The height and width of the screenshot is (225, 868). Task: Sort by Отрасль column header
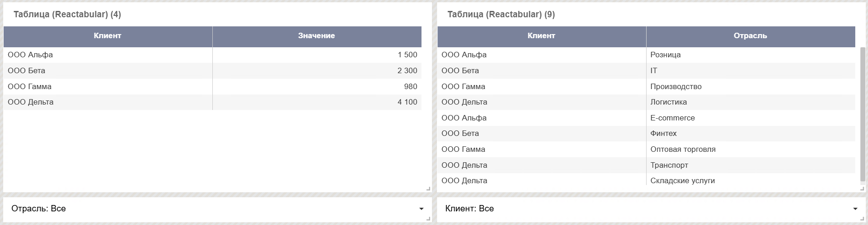coord(750,36)
